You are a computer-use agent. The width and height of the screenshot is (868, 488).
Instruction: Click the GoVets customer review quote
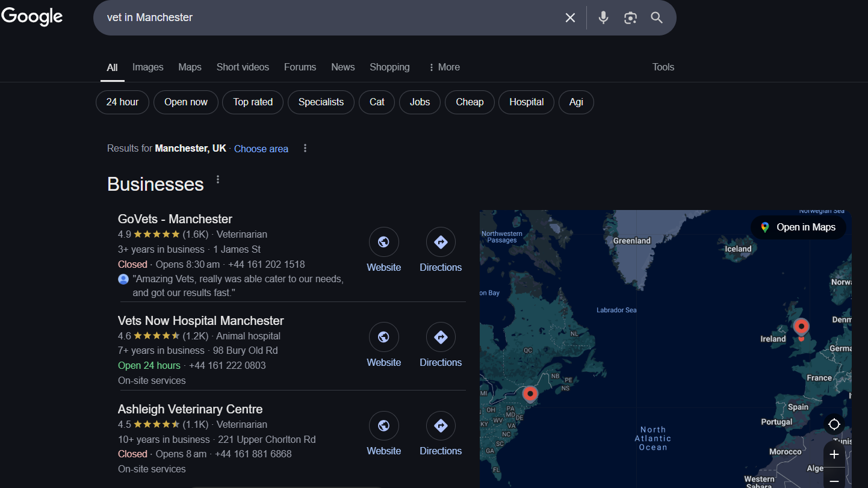pyautogui.click(x=238, y=286)
